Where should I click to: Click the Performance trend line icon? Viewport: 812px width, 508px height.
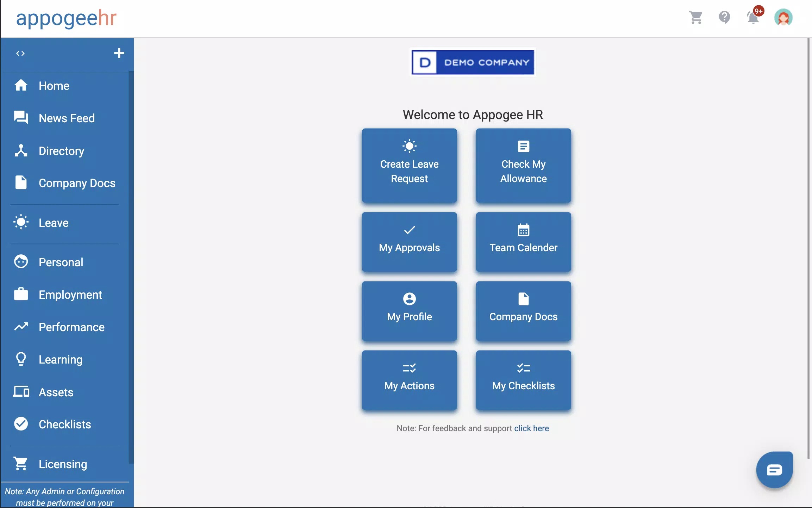(x=21, y=327)
